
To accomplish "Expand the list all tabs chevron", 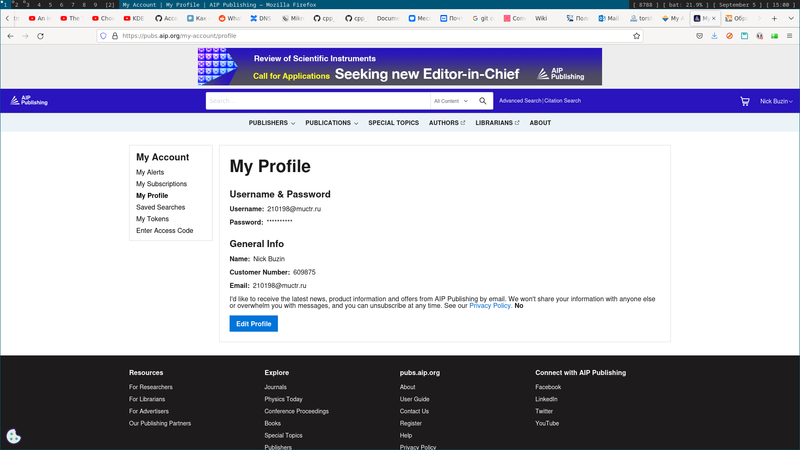I will (791, 18).
